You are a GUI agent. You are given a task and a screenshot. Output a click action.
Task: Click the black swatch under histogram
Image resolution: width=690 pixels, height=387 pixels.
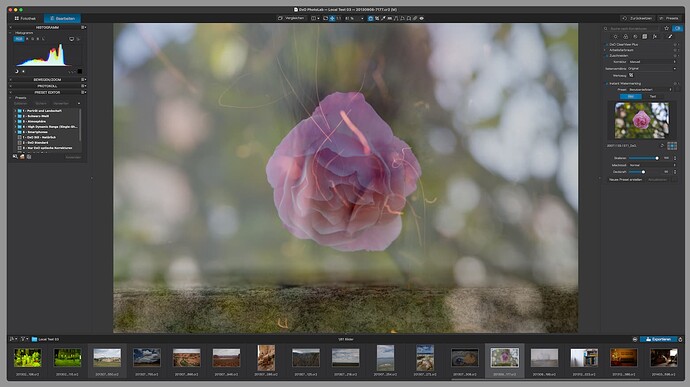coord(80,71)
